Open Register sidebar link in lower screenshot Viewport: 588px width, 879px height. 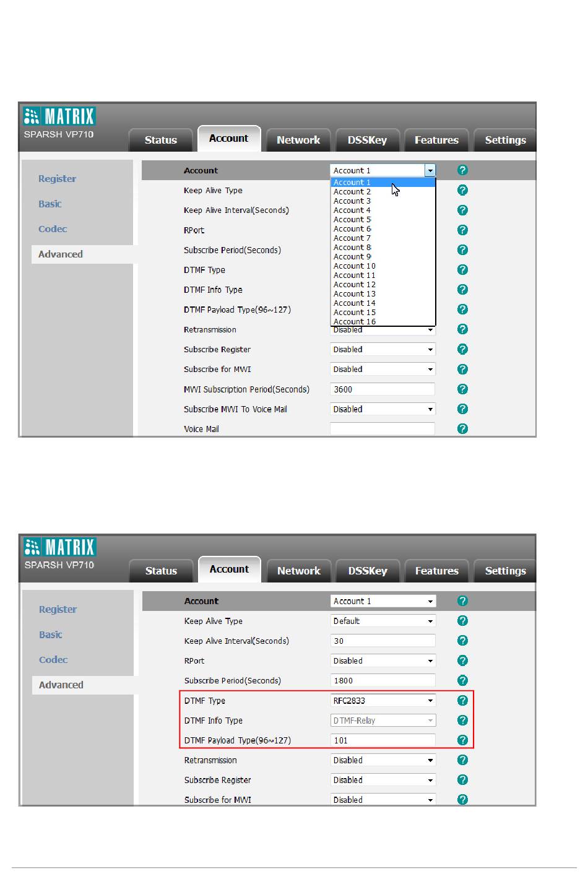pos(58,610)
